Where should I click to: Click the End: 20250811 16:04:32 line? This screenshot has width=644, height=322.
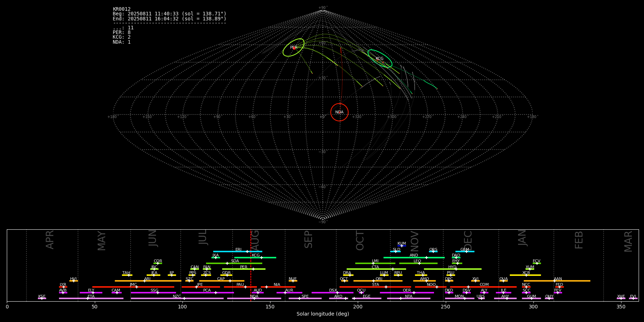(170, 19)
